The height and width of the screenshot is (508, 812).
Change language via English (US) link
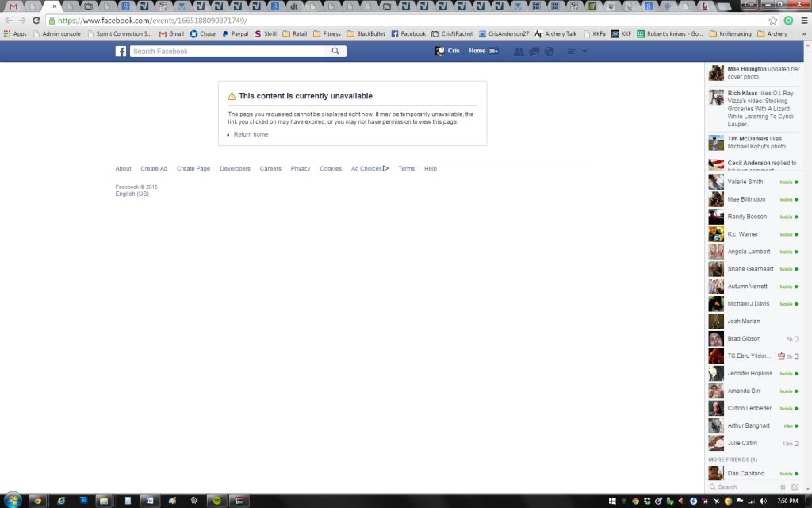tap(132, 194)
